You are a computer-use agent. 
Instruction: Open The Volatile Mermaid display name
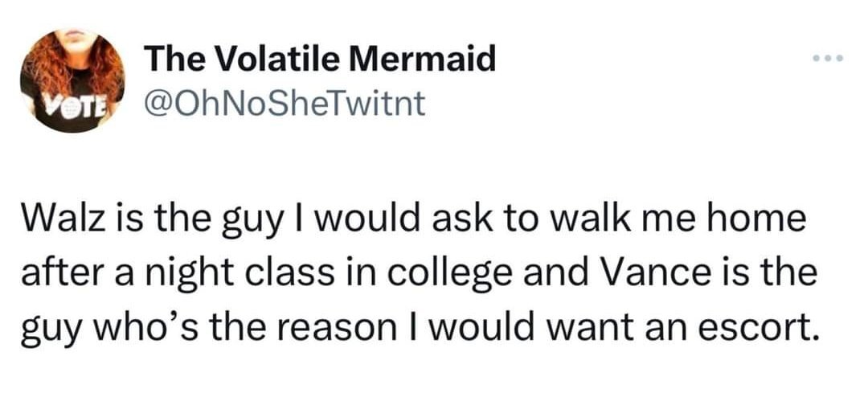click(319, 59)
